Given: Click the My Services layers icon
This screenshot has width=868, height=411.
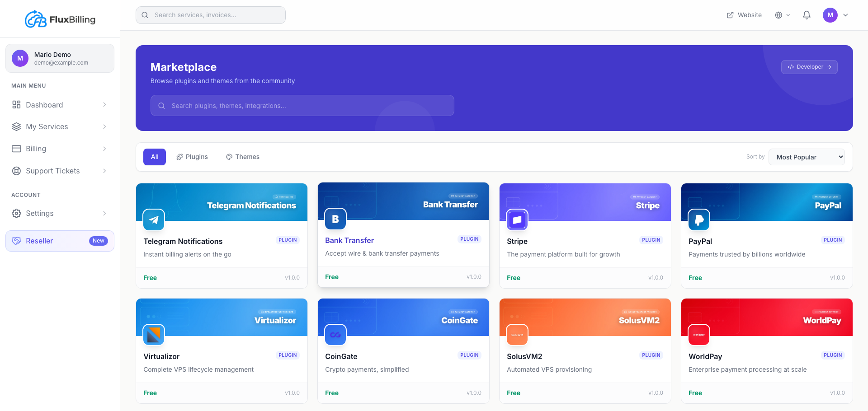Looking at the screenshot, I should coord(16,126).
